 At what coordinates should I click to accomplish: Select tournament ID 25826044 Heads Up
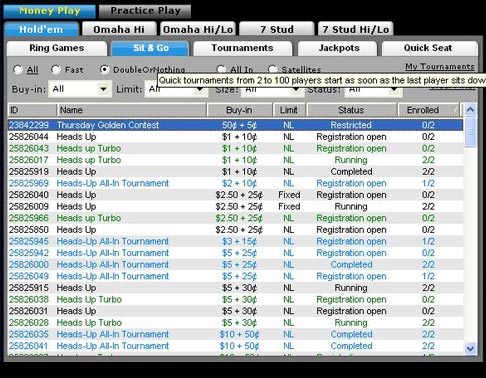pos(235,137)
